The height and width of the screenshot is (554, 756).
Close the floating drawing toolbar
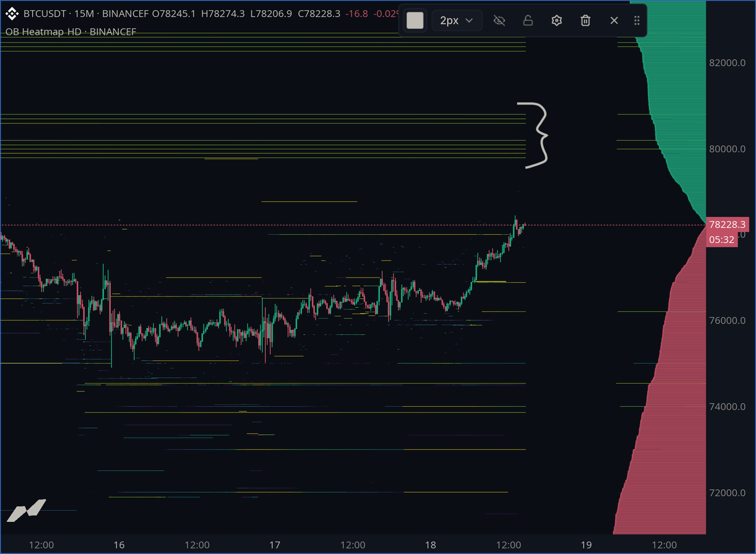(x=614, y=21)
